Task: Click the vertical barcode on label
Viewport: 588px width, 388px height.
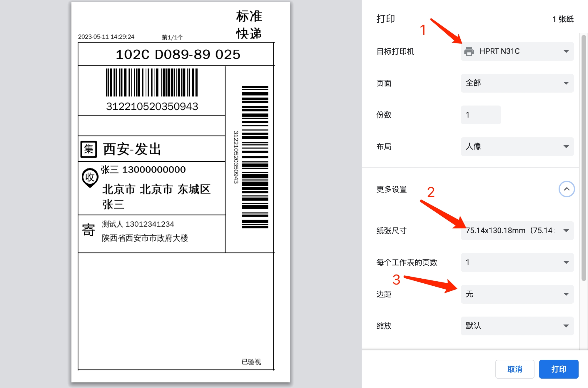Action: tap(255, 157)
